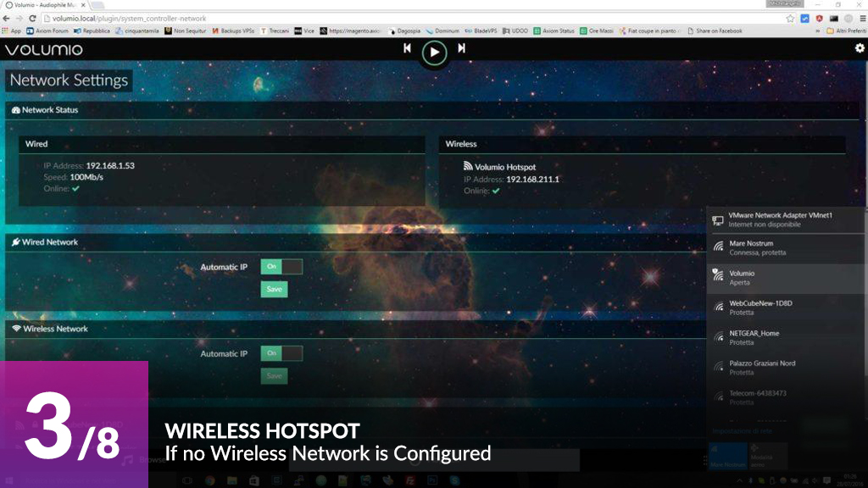This screenshot has width=868, height=488.
Task: Open the Volumio settings gear
Action: point(859,50)
